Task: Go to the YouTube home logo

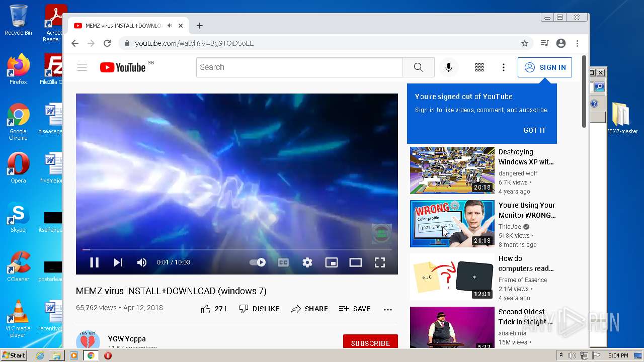Action: [x=123, y=67]
